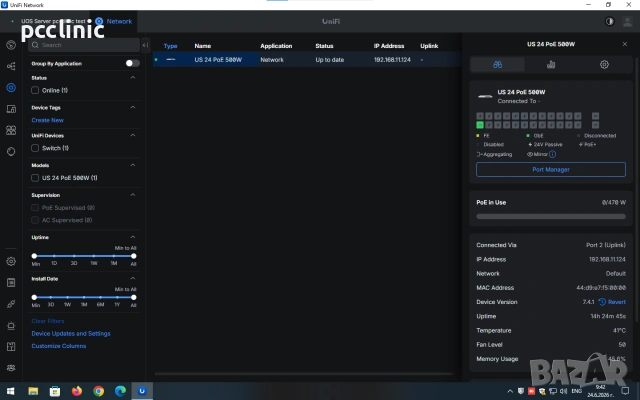Click the Install Date slider All handle
Screen dimensions: 640x400
click(133, 298)
